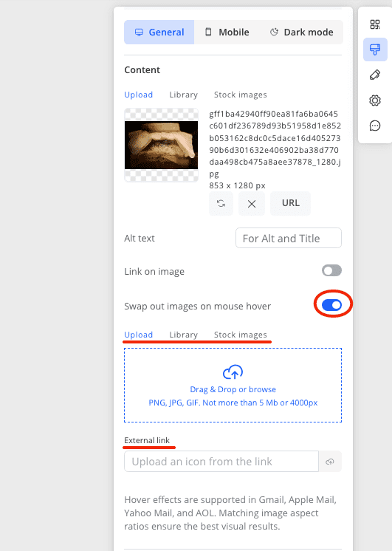This screenshot has height=551, width=392.
Task: Click the Alt text label
Action: [139, 239]
